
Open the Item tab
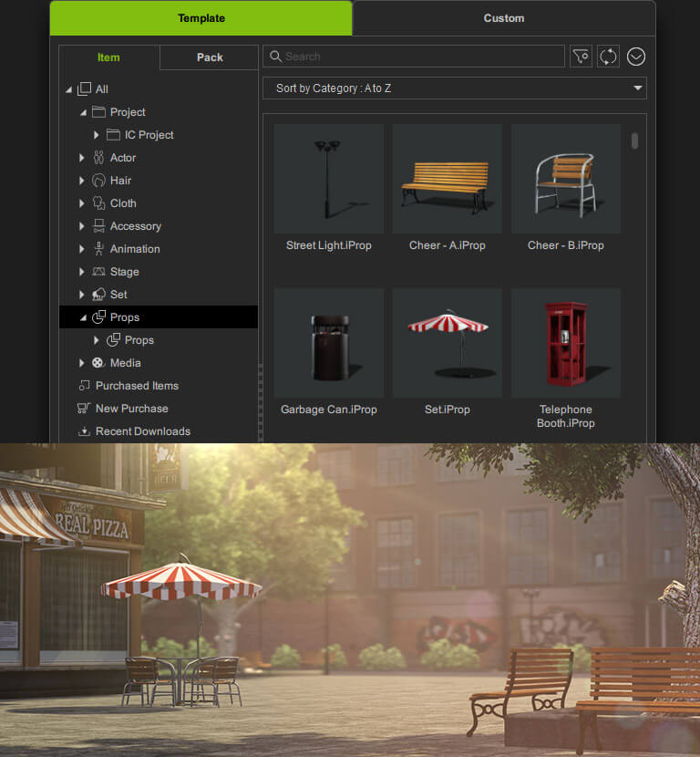pos(109,57)
